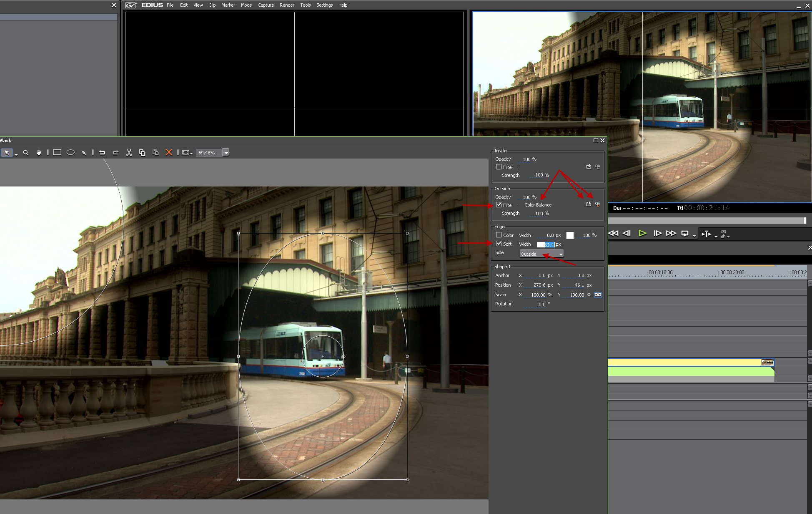
Task: Activate the hand pan tool
Action: click(39, 153)
